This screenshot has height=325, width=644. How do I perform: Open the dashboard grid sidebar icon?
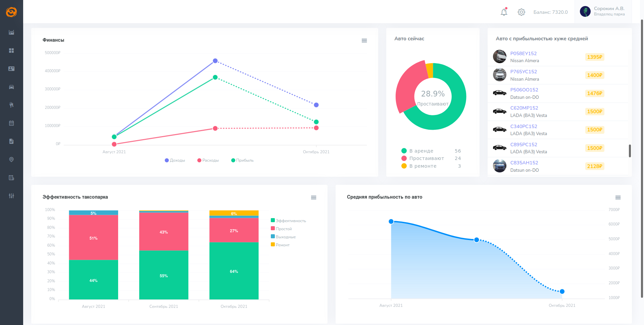click(11, 50)
